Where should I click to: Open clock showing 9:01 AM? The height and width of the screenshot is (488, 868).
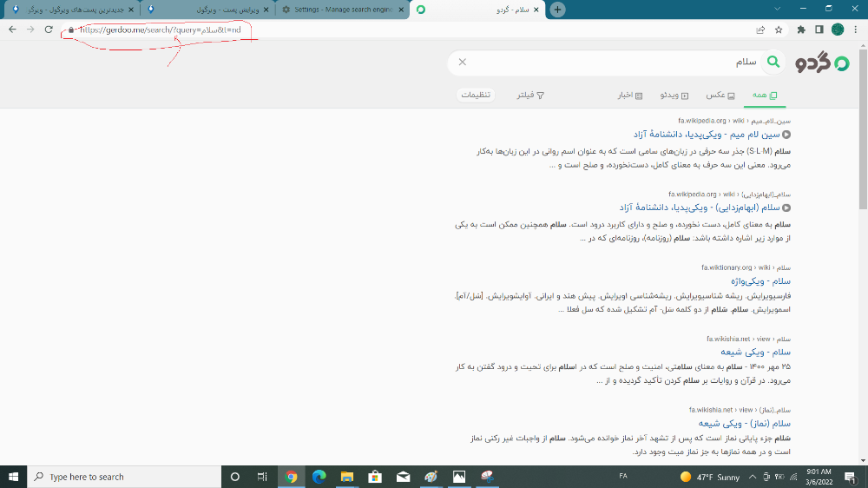click(x=819, y=477)
